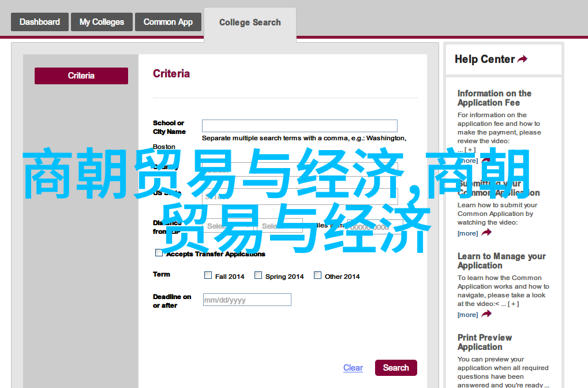Screen dimensions: 588x388
Task: Click the Criteria section heading
Action: 171,73
